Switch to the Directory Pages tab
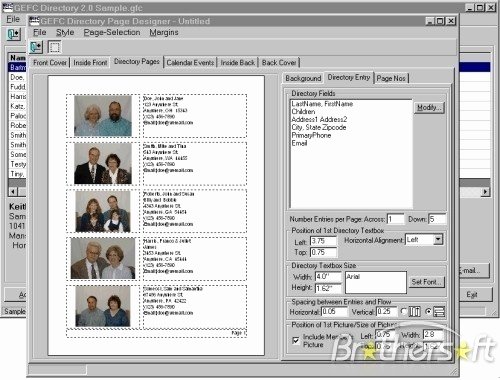Viewport: 500px width, 380px height. [137, 62]
